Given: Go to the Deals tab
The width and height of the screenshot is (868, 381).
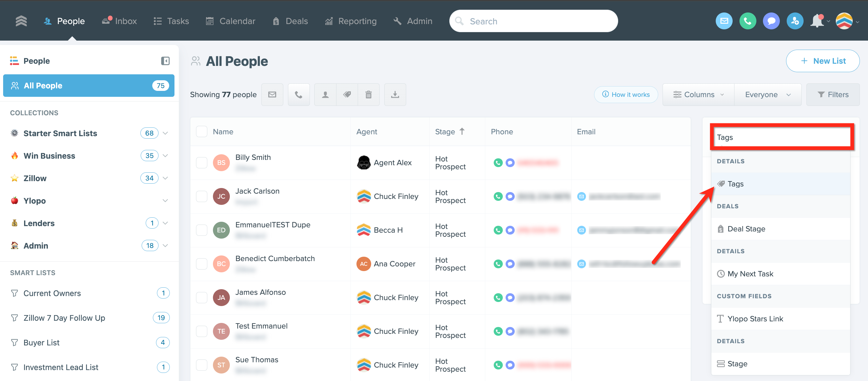Looking at the screenshot, I should [x=290, y=21].
